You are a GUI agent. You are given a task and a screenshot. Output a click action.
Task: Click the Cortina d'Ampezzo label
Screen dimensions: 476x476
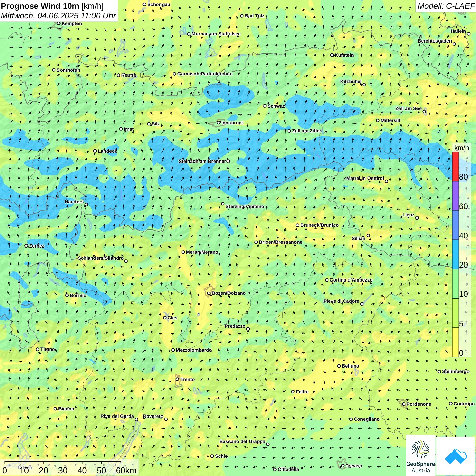click(351, 280)
